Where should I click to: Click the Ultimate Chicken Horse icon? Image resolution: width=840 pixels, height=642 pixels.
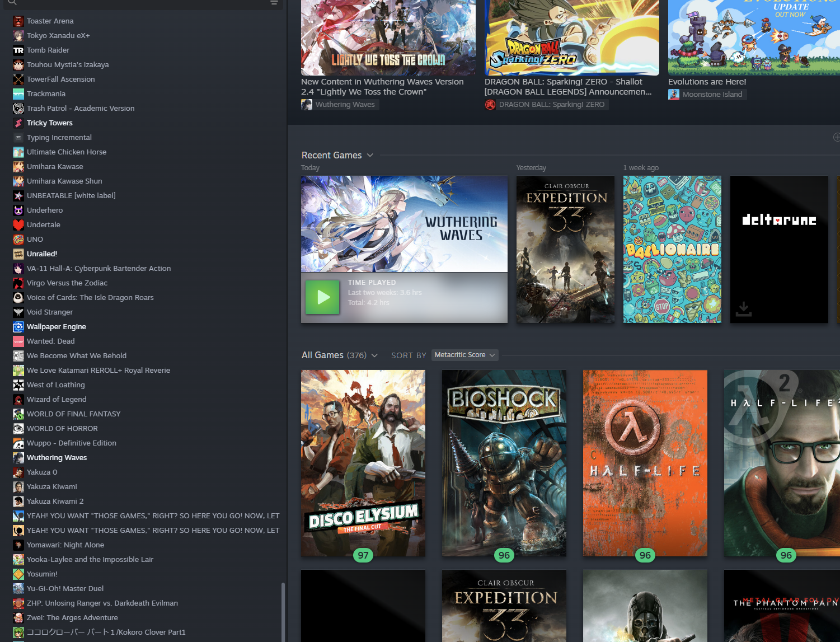tap(18, 152)
